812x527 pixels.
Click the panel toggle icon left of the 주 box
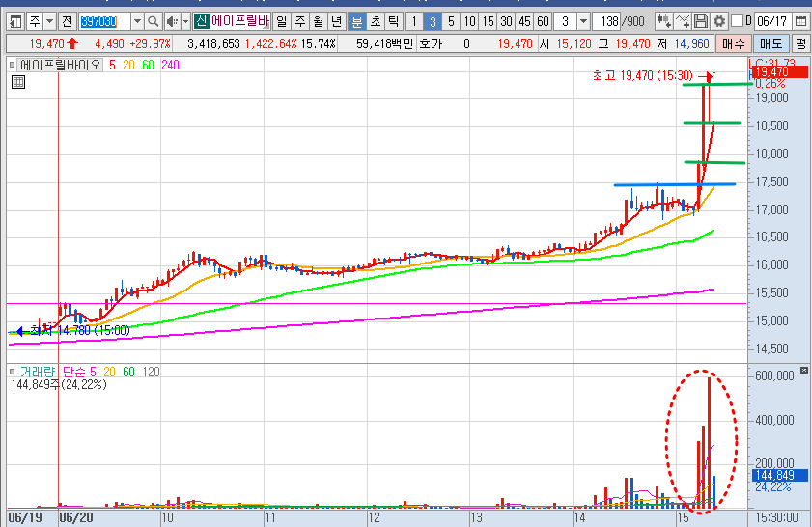(x=16, y=22)
